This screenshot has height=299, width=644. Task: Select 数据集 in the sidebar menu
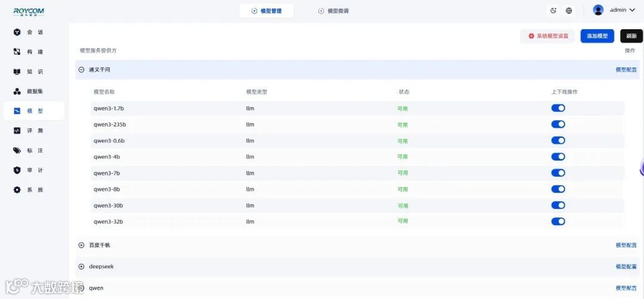click(35, 91)
